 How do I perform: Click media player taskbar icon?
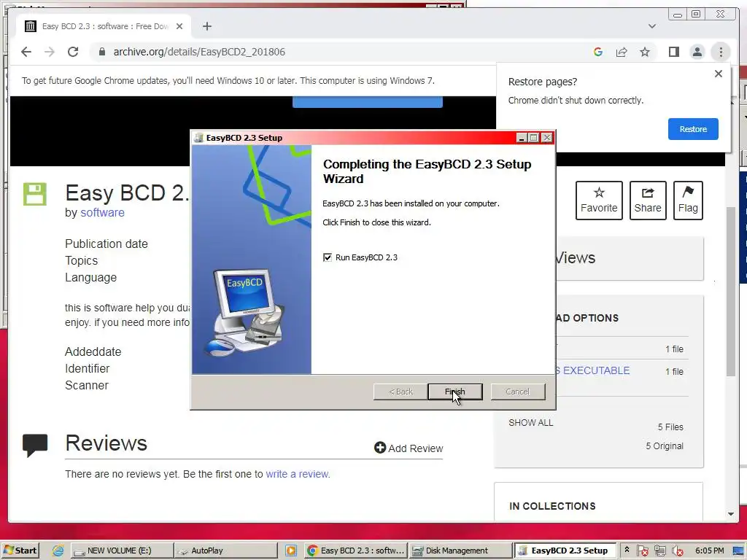tap(290, 551)
